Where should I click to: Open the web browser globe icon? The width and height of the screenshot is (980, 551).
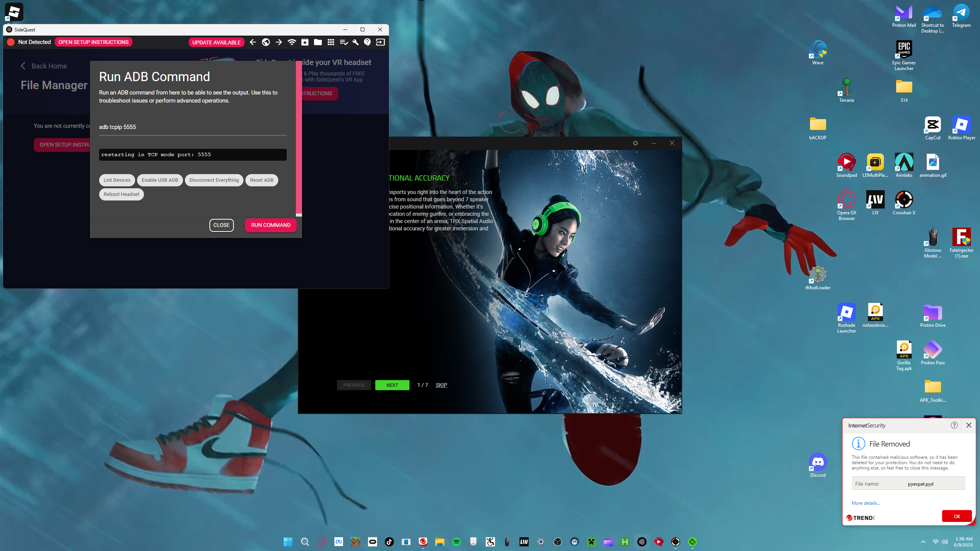[x=266, y=42]
